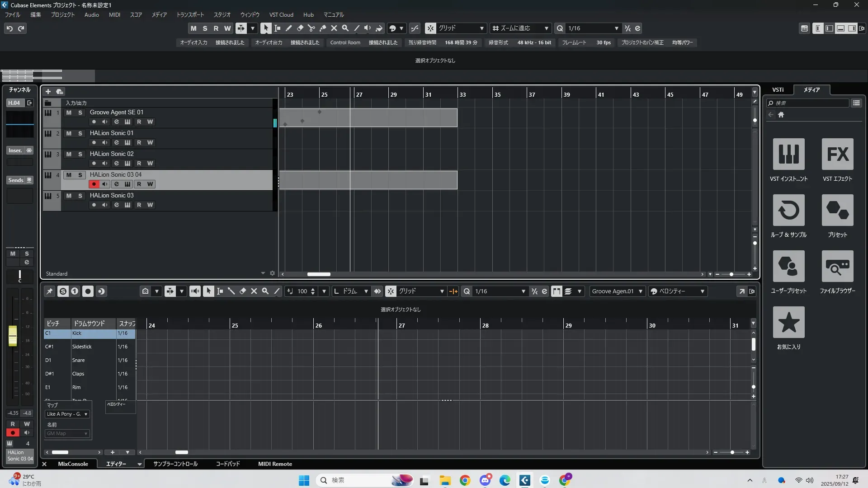Expand the Groove Agen.01 part selector dropdown
868x488 pixels.
pyautogui.click(x=640, y=291)
